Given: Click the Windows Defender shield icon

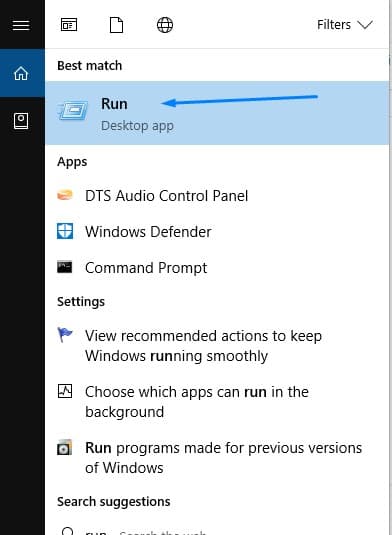Looking at the screenshot, I should pyautogui.click(x=65, y=231).
